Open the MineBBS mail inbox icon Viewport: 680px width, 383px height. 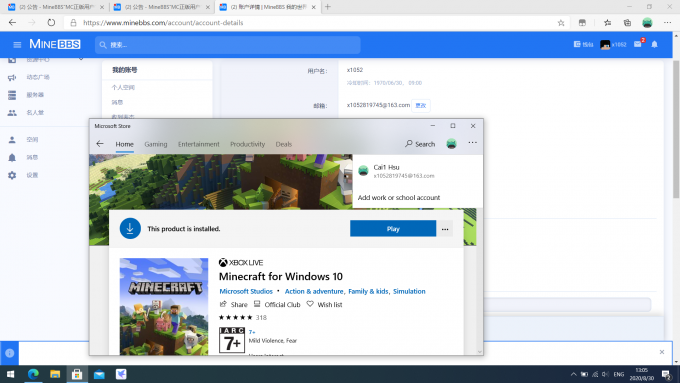pyautogui.click(x=638, y=44)
